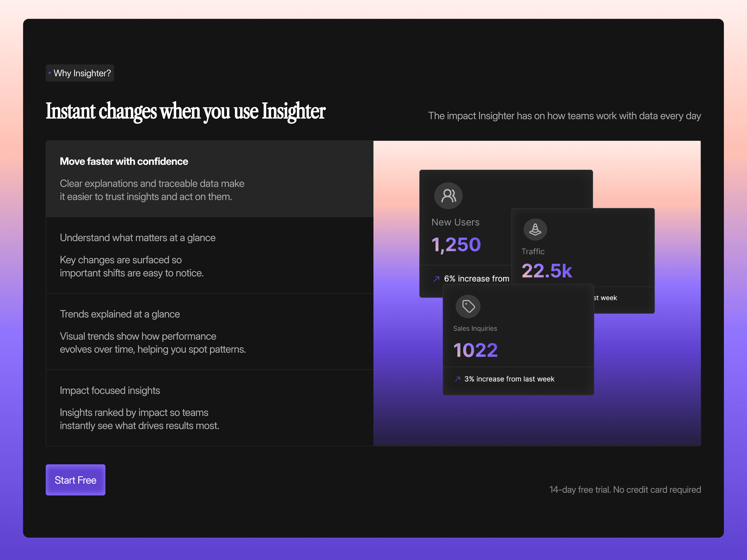Expand the Trends explained at a glance section
Image resolution: width=747 pixels, height=560 pixels.
coord(120,314)
